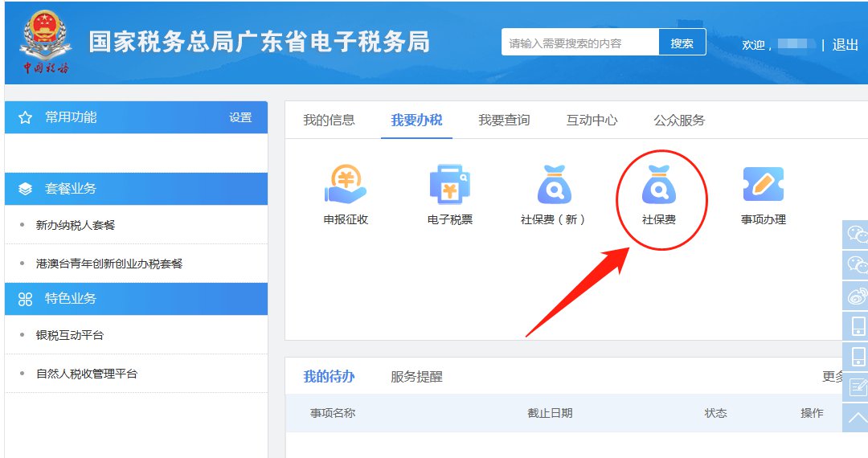Click the back-to-top arrow icon
Image resolution: width=868 pixels, height=458 pixels.
pyautogui.click(x=856, y=417)
